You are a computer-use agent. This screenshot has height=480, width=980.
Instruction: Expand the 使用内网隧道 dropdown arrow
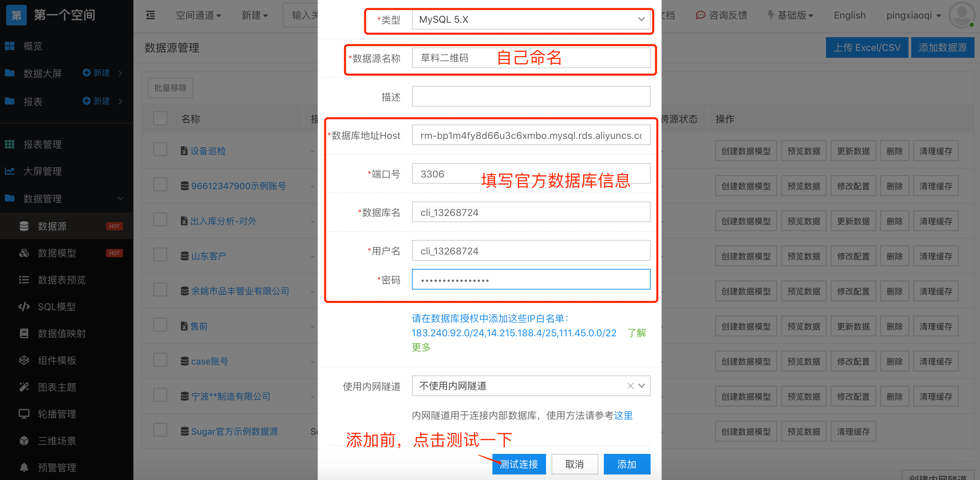(642, 386)
